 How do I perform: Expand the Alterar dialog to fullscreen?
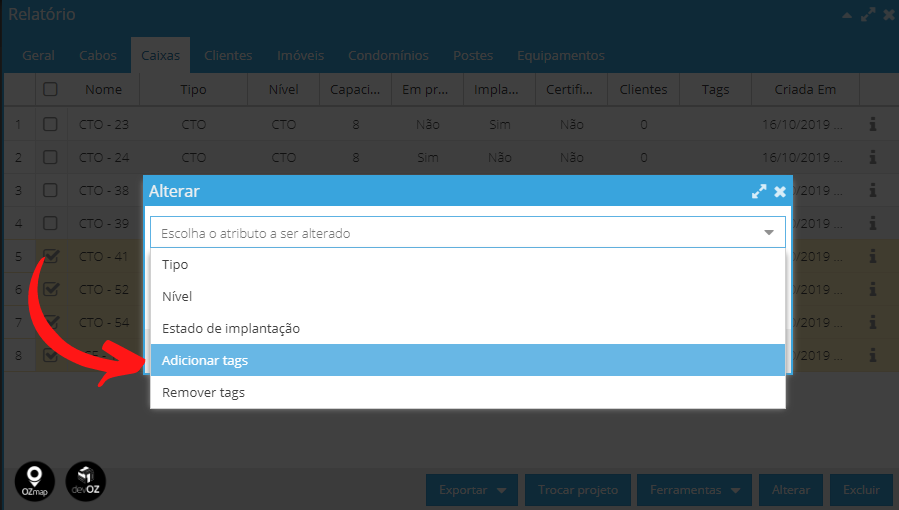click(759, 191)
